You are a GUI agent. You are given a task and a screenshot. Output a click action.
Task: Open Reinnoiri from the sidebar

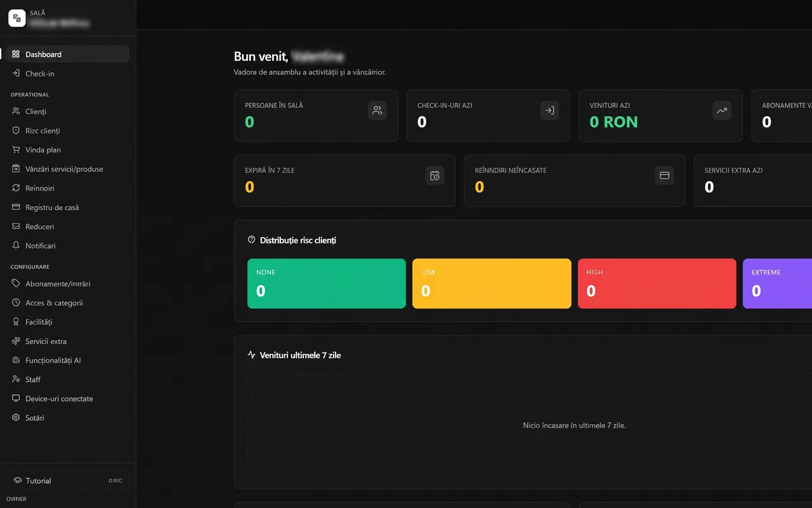67,188
